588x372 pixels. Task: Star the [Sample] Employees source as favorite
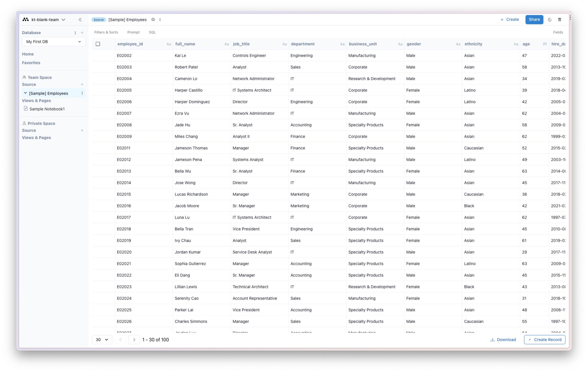click(x=153, y=20)
